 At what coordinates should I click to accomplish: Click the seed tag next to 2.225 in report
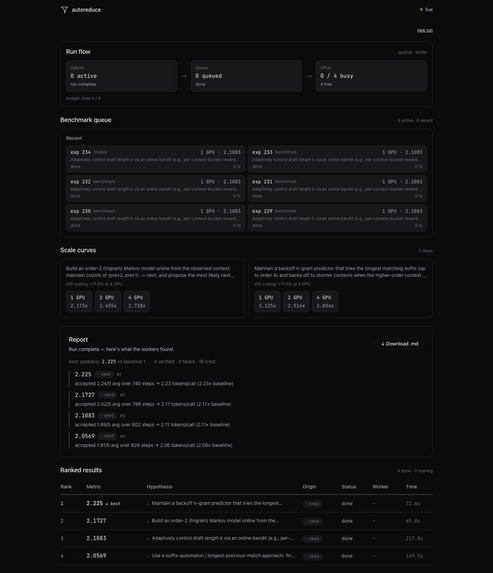tap(104, 375)
